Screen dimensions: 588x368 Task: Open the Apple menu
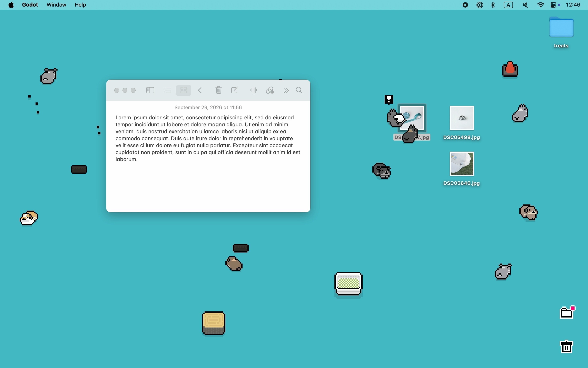pyautogui.click(x=11, y=5)
